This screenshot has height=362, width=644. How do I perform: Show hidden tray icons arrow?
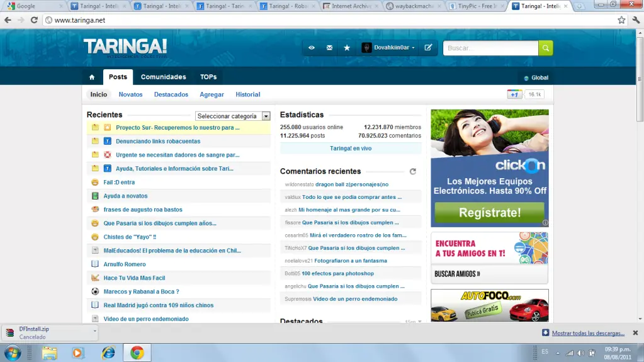pyautogui.click(x=558, y=353)
